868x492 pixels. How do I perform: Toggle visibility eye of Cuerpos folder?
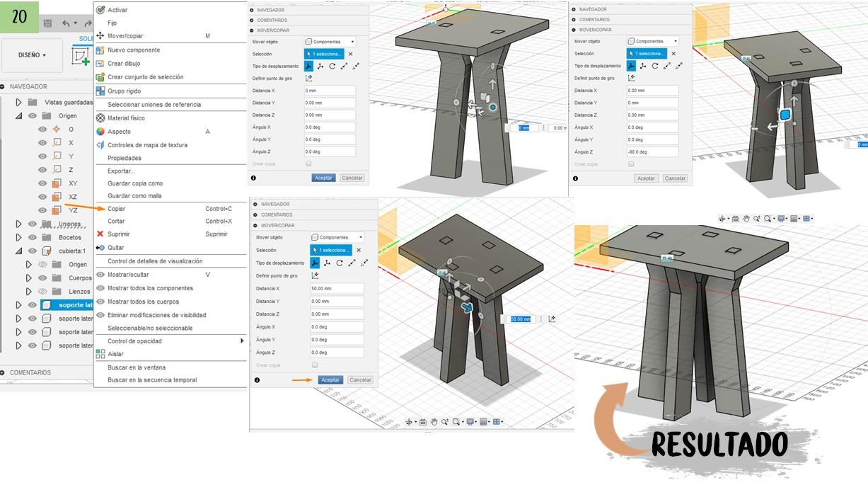coord(42,278)
